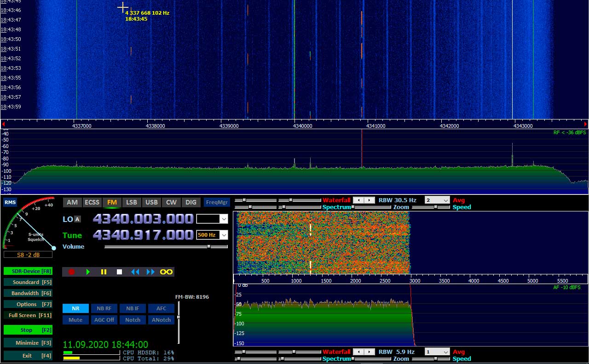Click the Tune frequency 4340.917.000 display

143,235
